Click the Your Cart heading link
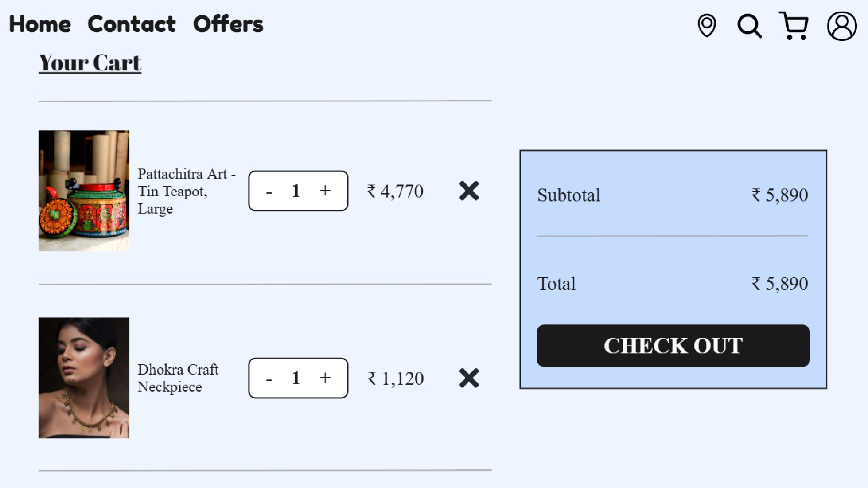 90,63
